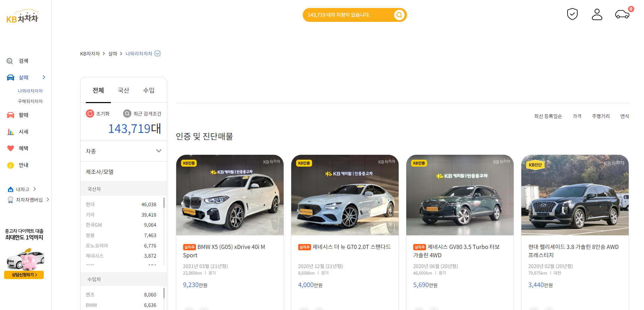The width and height of the screenshot is (644, 310).
Task: Sort listings by 주행거리
Action: coord(601,116)
